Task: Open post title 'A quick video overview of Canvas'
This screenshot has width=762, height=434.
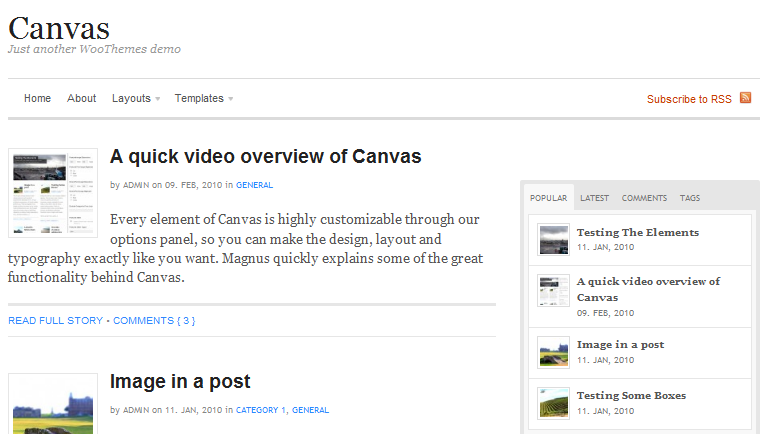Action: pyautogui.click(x=265, y=156)
